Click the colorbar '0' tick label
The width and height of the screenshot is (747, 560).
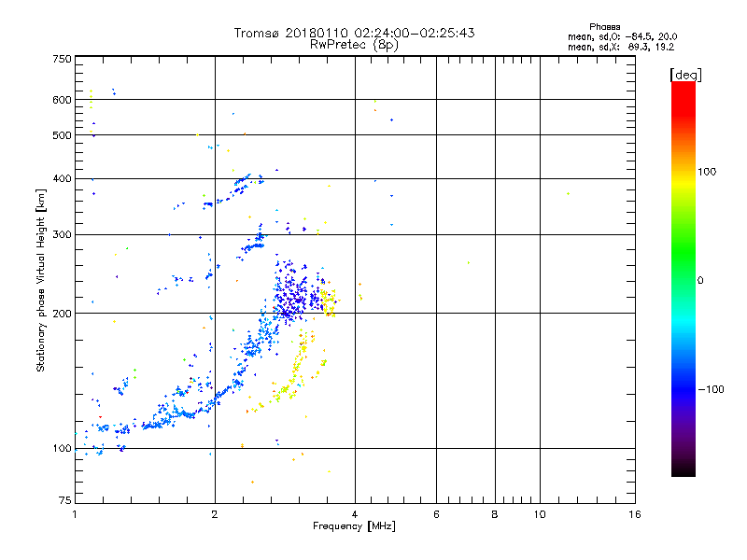(700, 281)
